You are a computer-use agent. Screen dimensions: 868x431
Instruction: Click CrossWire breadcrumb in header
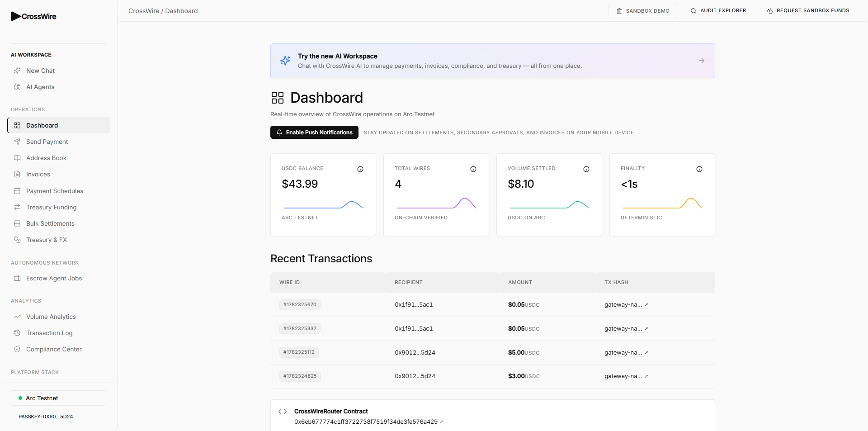pos(144,11)
